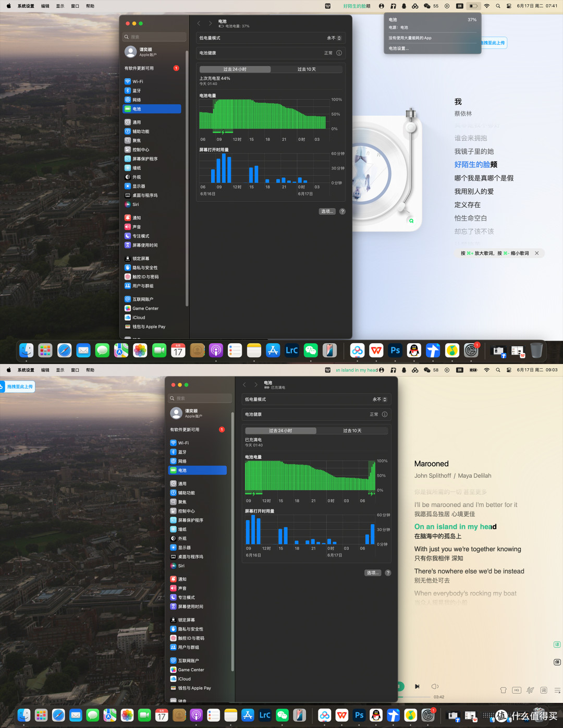The image size is (563, 728).
Task: Select 网络 in the 37% battery settings window sidebar
Action: click(152, 100)
